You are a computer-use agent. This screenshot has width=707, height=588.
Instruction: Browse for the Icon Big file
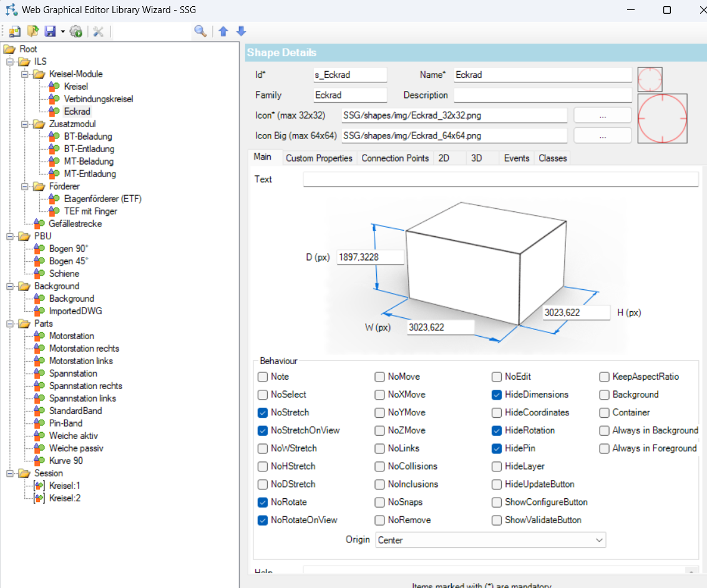(602, 136)
